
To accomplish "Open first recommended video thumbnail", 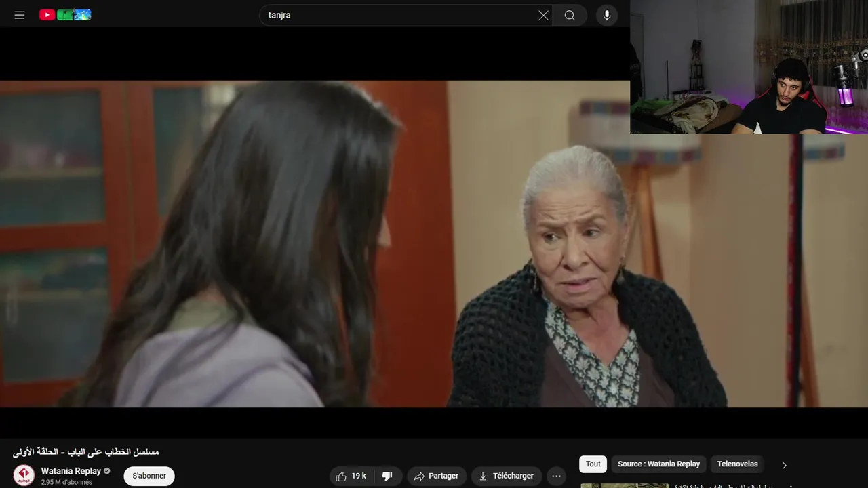I will [x=625, y=485].
